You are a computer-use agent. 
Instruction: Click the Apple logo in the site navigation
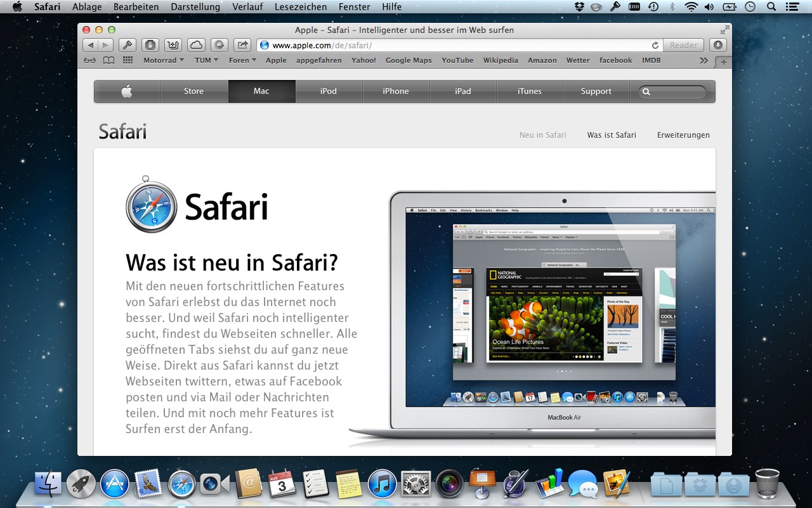[x=126, y=91]
